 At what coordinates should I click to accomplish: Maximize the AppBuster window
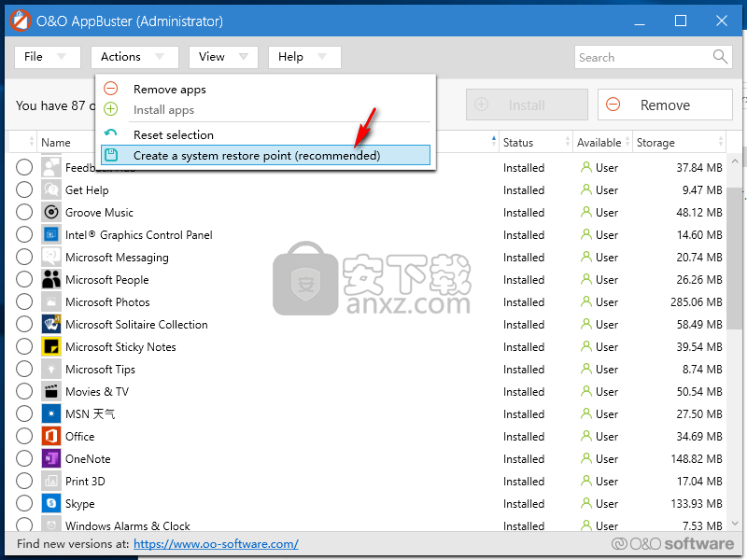pos(681,21)
